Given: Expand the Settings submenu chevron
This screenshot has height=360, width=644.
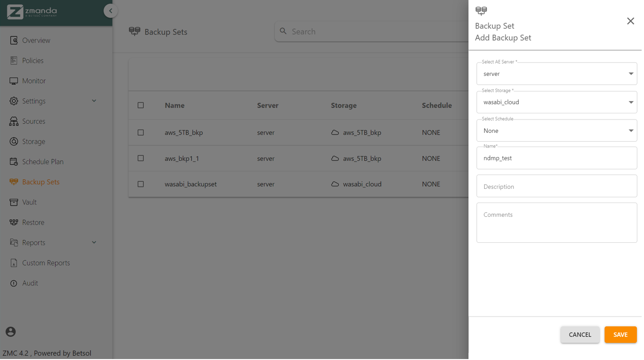Looking at the screenshot, I should point(94,101).
